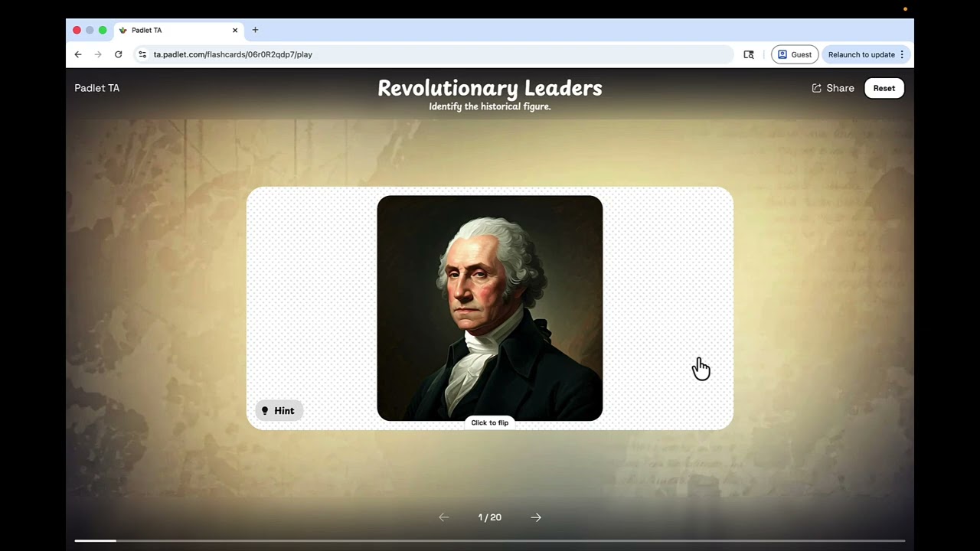Image resolution: width=980 pixels, height=551 pixels.
Task: Select the Padlet TA browser tab
Action: (x=179, y=30)
